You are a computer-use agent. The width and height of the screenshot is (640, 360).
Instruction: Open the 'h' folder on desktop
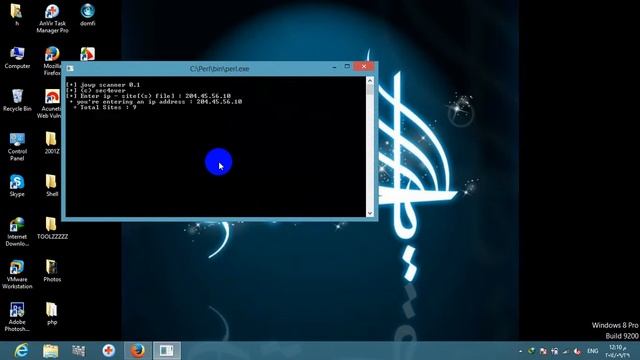click(17, 14)
